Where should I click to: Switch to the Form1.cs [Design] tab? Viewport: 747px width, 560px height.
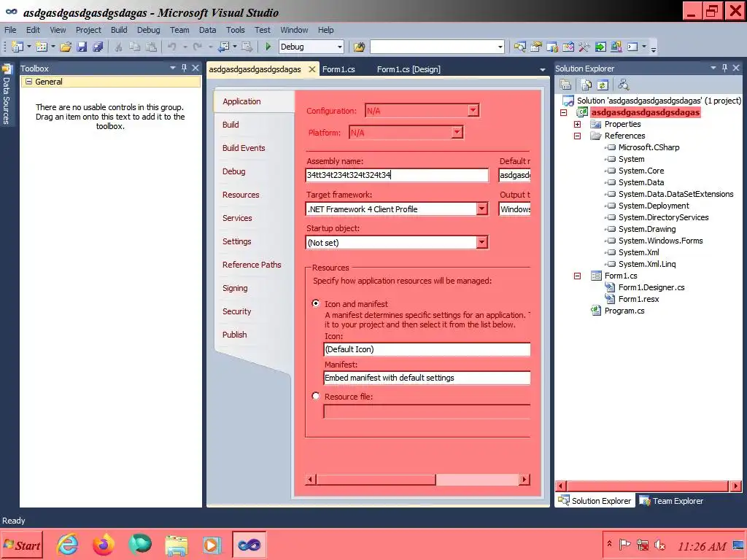tap(409, 69)
